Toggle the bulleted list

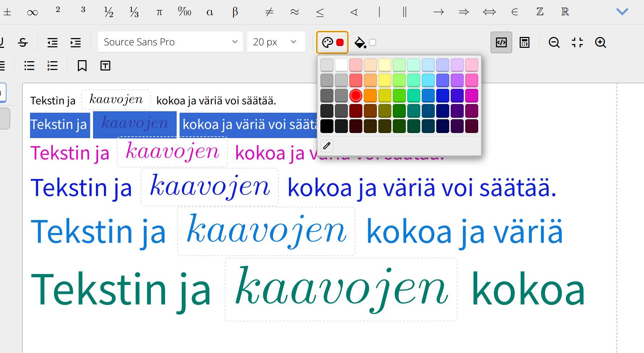(29, 66)
